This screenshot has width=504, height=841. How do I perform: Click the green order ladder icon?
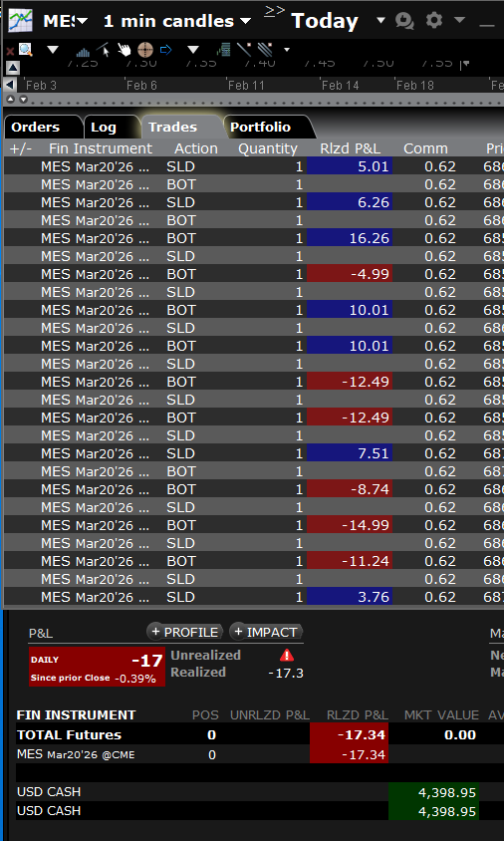coord(223,50)
